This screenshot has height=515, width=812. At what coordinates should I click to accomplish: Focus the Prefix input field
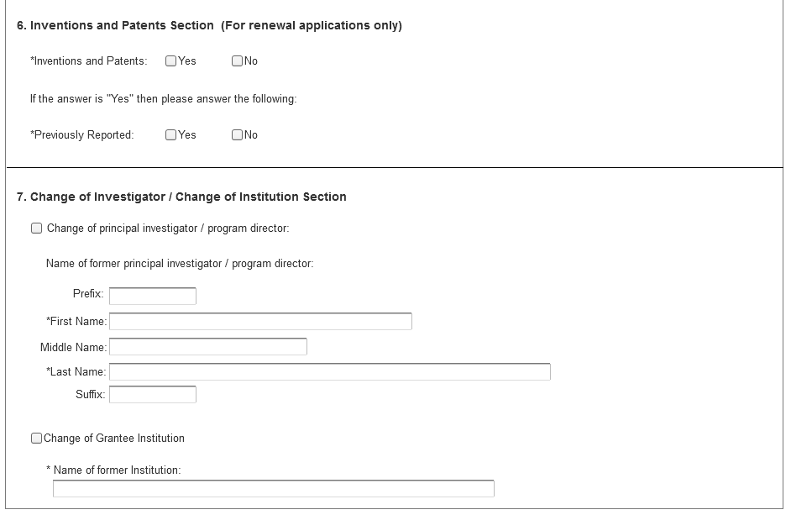(x=152, y=296)
